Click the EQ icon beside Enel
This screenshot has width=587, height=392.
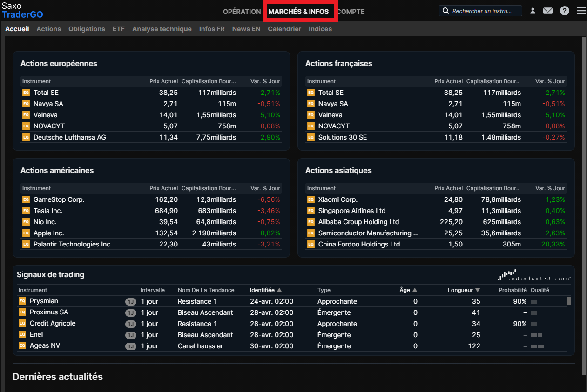coord(22,334)
